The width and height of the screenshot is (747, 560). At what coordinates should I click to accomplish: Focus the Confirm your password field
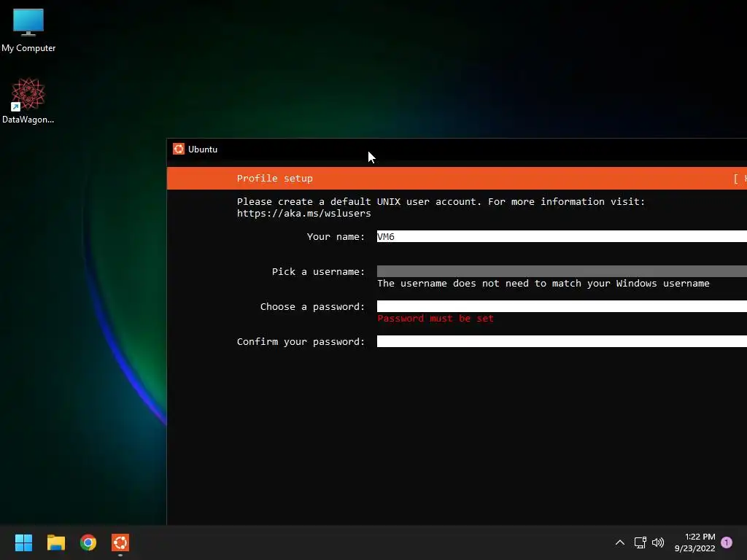(562, 341)
